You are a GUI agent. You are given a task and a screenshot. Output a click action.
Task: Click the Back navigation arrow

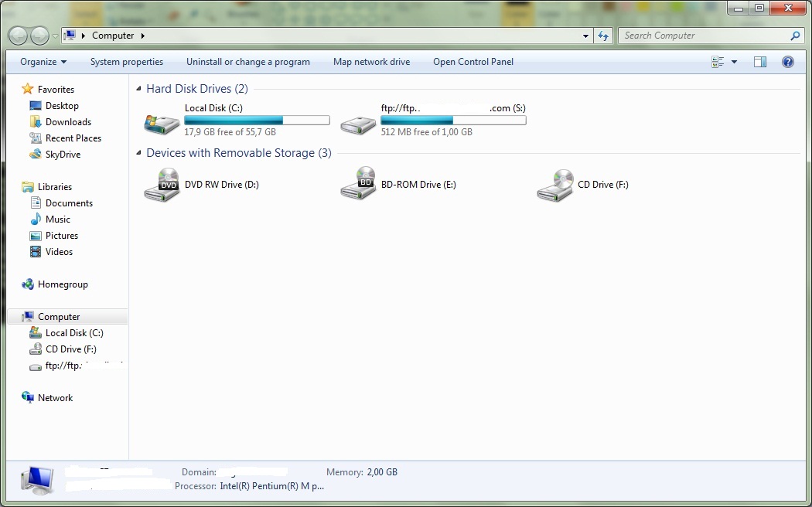[19, 36]
